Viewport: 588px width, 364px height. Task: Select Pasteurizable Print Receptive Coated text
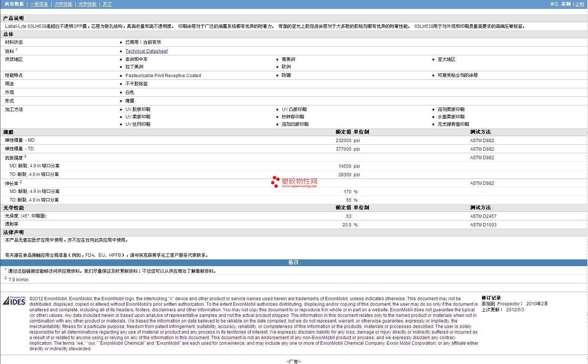pos(163,75)
